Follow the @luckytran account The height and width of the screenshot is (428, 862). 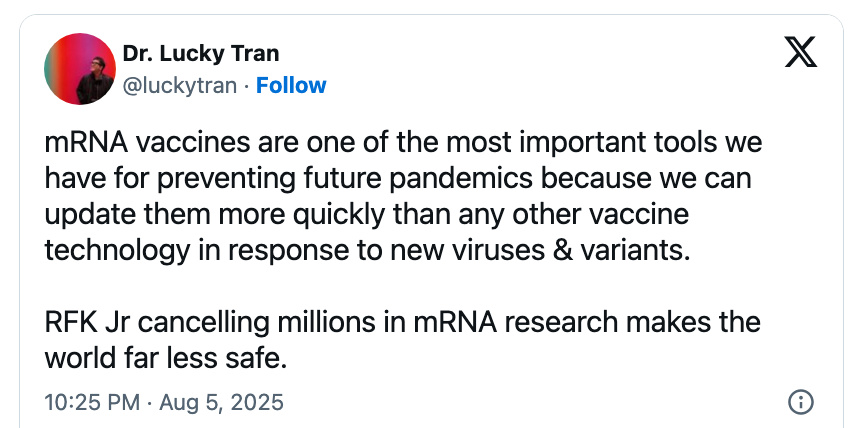point(291,85)
